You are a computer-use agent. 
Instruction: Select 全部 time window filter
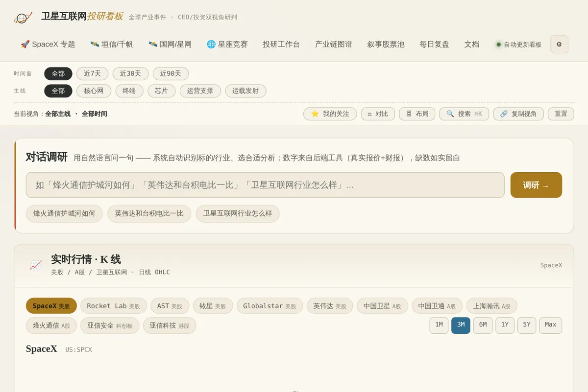point(58,74)
